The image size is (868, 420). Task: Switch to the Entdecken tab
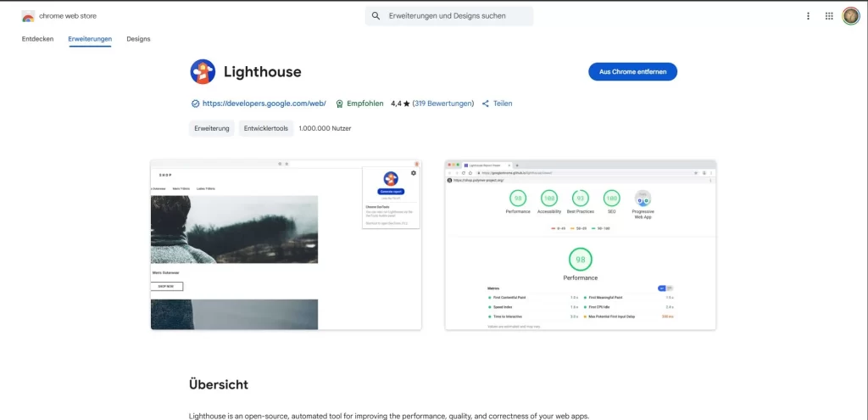coord(37,39)
